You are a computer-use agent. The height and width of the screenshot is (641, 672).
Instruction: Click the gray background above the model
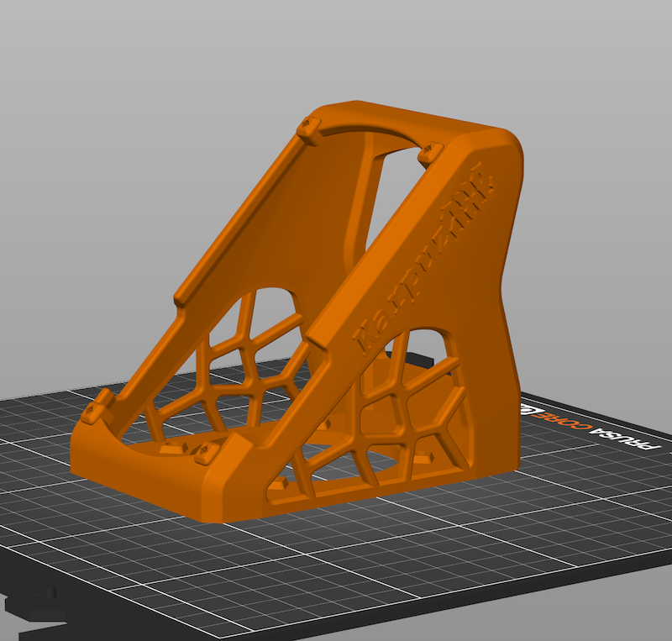click(x=336, y=50)
